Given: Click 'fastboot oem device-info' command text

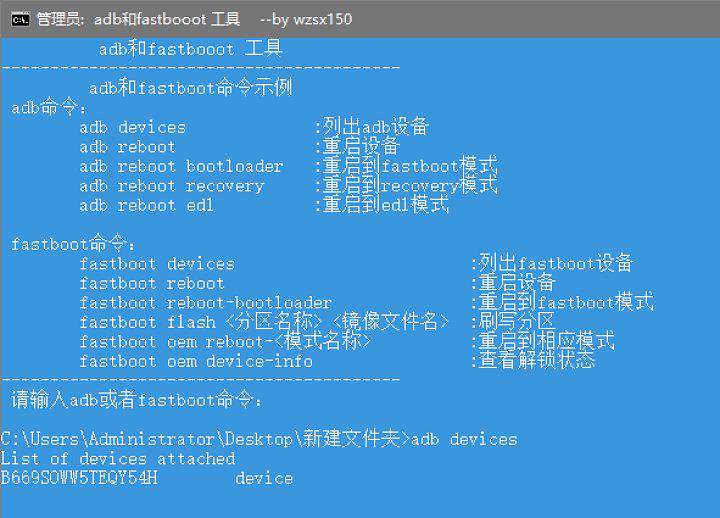Looking at the screenshot, I should [x=196, y=361].
